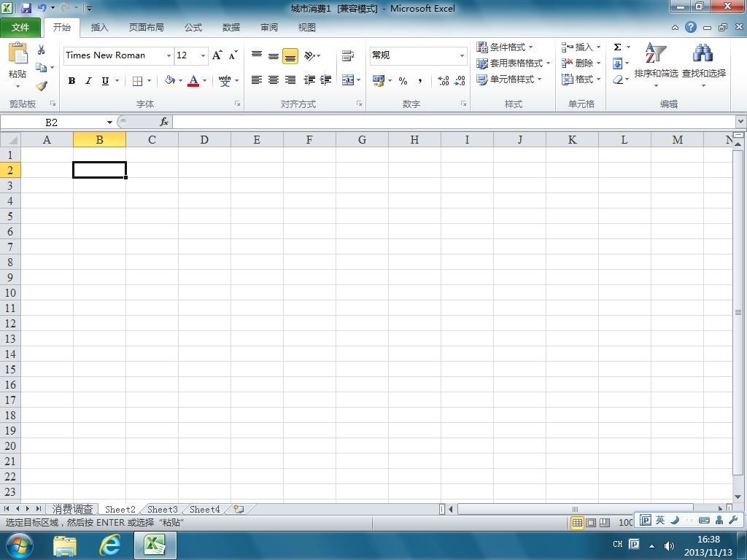Toggle align text left
The height and width of the screenshot is (560, 747).
(x=257, y=80)
